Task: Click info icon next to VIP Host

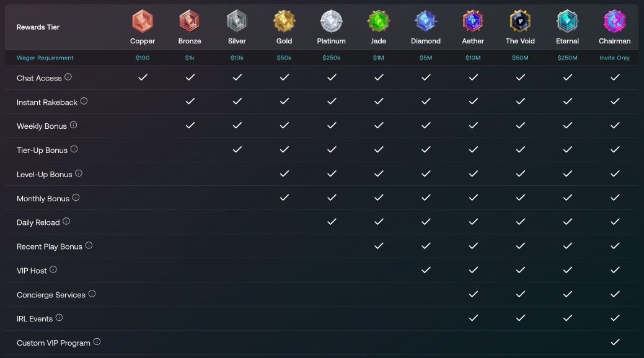Action: (x=53, y=269)
